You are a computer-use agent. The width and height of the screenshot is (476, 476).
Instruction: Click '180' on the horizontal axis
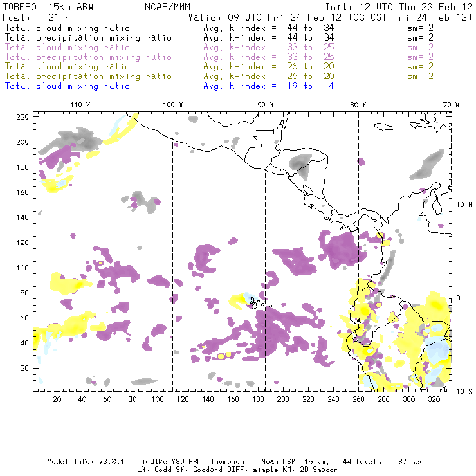258,399
